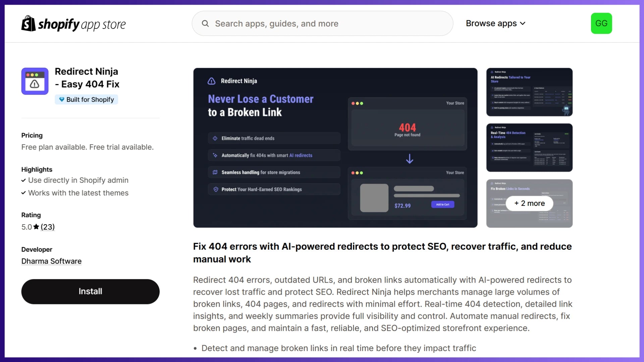This screenshot has width=644, height=362.
Task: Click the GG user avatar
Action: (601, 23)
